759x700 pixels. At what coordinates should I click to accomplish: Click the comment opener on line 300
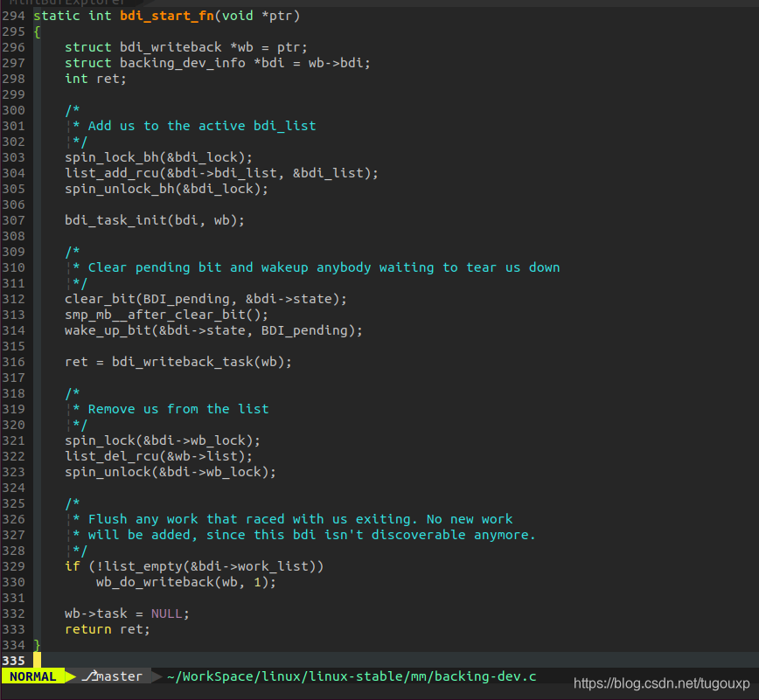(73, 110)
